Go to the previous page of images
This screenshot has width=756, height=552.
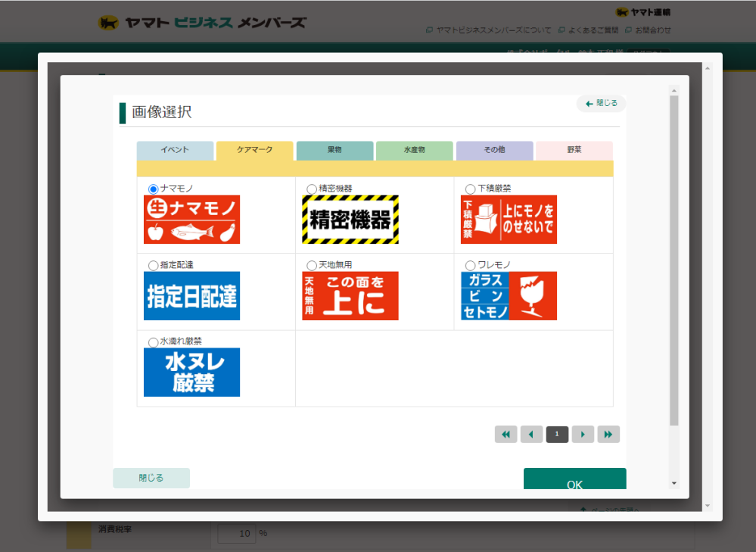(x=531, y=435)
